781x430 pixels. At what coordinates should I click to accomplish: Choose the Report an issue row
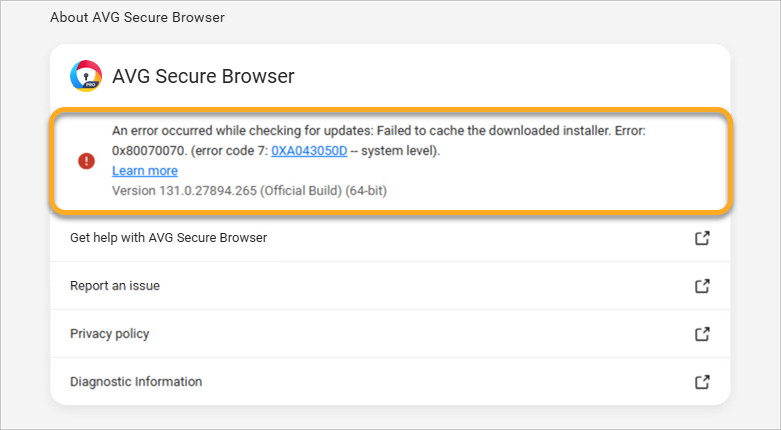[x=115, y=286]
